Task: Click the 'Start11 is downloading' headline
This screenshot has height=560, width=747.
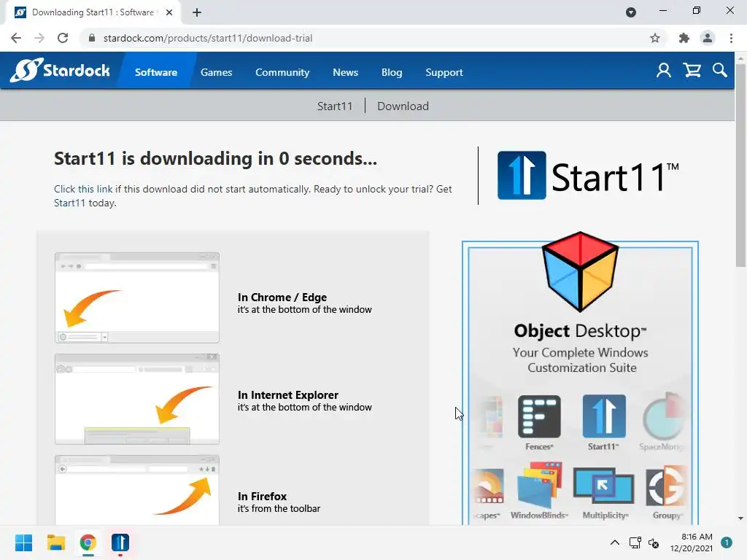Action: tap(215, 158)
